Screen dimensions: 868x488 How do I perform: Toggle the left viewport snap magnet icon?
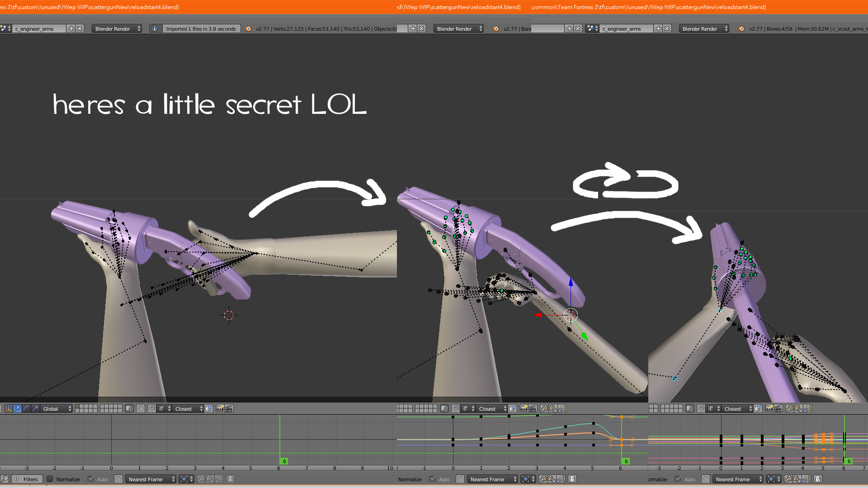click(152, 408)
